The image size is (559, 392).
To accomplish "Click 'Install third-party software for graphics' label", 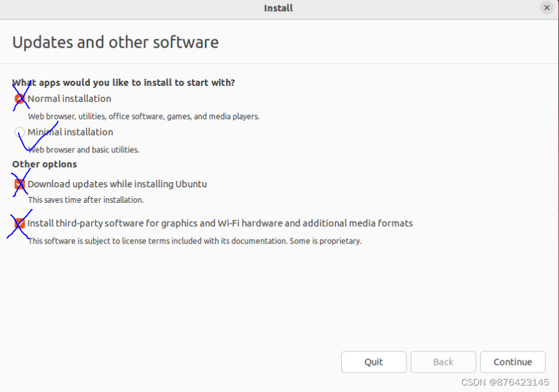I will point(220,223).
